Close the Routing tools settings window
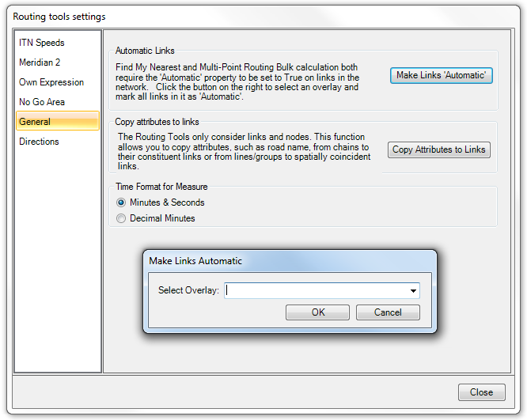This screenshot has height=420, width=527. pyautogui.click(x=481, y=392)
